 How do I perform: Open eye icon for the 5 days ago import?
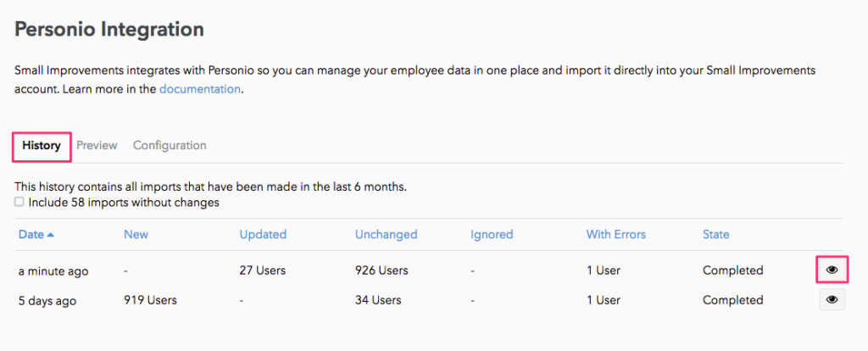click(832, 299)
